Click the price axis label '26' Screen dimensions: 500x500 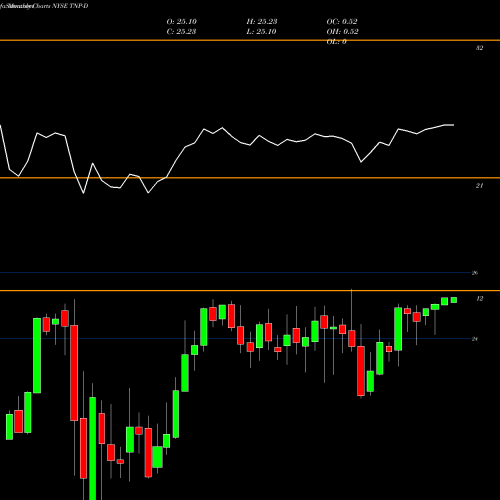pyautogui.click(x=475, y=273)
